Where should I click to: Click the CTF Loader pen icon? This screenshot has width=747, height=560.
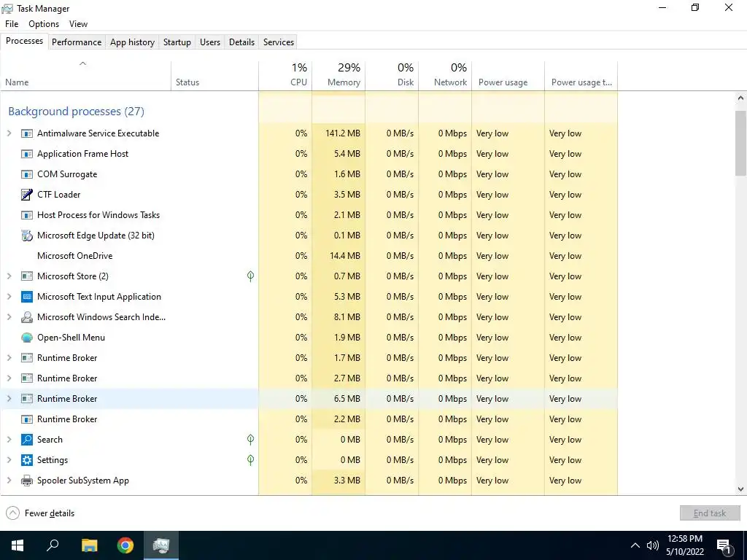[x=27, y=194]
